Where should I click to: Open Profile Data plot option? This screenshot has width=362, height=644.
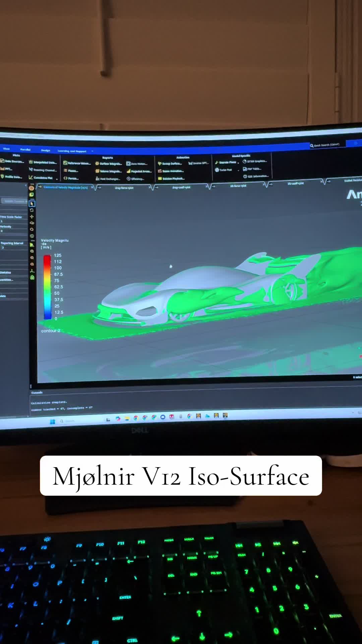[11, 176]
